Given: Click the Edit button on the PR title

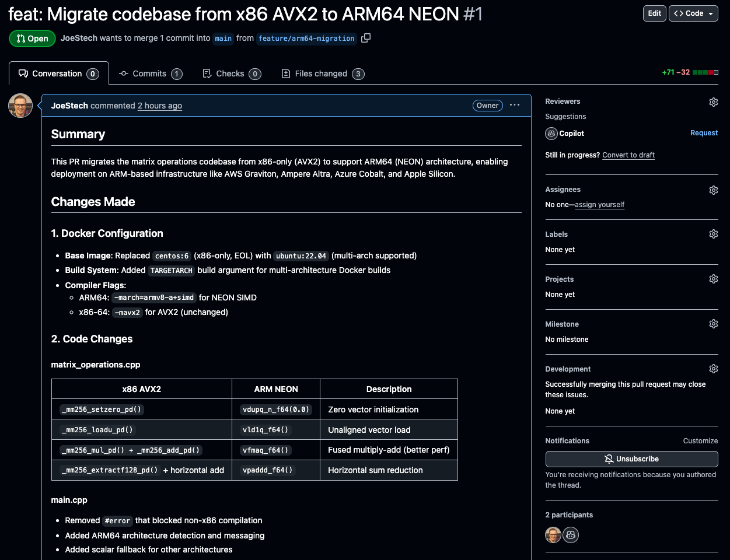Looking at the screenshot, I should click(x=654, y=13).
